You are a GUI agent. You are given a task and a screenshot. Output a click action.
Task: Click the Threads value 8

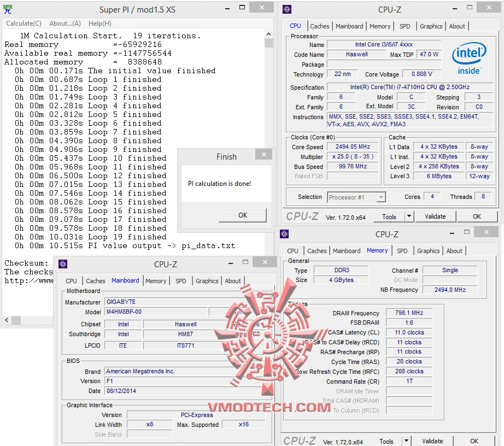[483, 196]
